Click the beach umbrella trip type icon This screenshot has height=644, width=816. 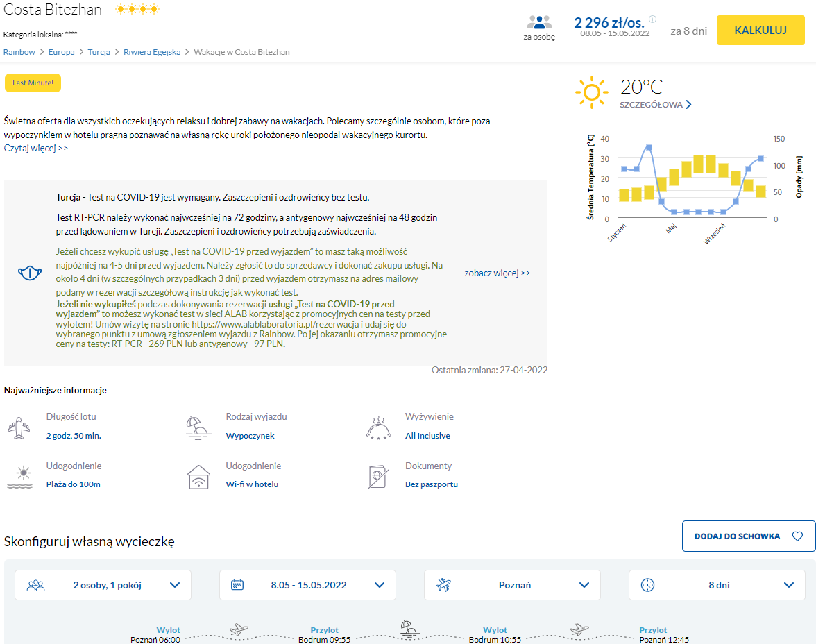[199, 427]
